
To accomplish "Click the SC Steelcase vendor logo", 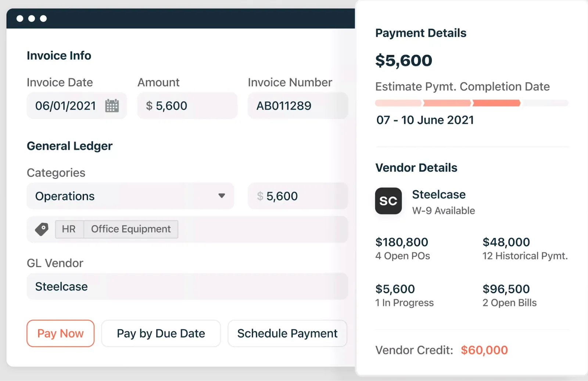I will (x=388, y=201).
